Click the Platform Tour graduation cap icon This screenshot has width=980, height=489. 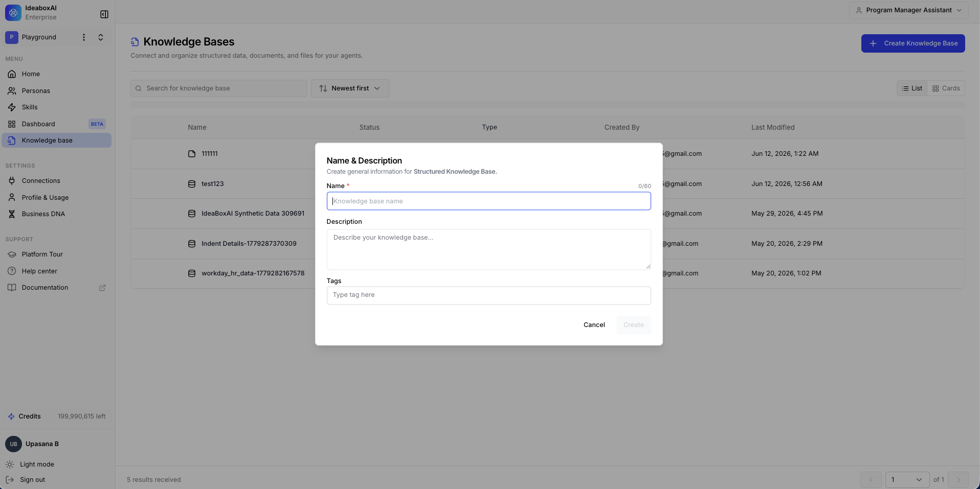coord(12,254)
